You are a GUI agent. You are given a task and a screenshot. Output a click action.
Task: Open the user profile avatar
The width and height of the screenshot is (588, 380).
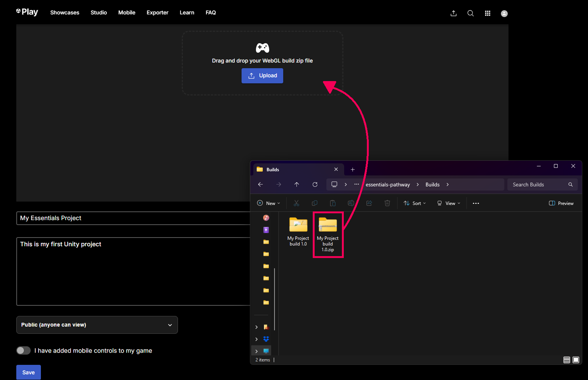[x=504, y=13]
